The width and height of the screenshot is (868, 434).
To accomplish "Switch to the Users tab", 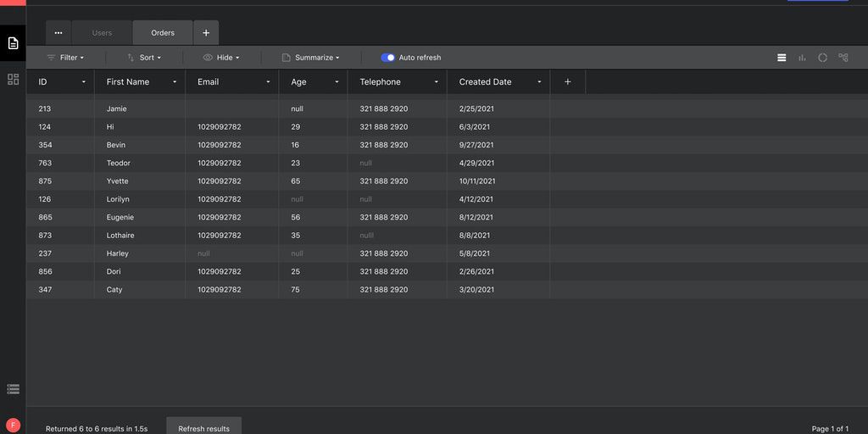I will pyautogui.click(x=102, y=33).
